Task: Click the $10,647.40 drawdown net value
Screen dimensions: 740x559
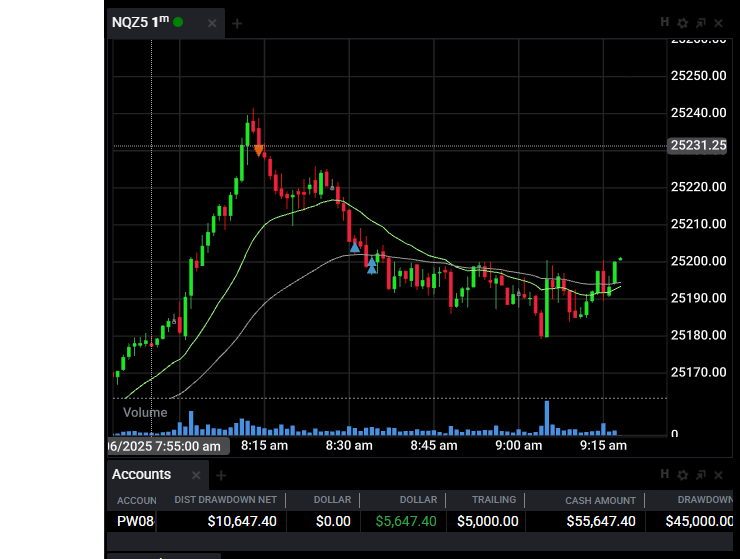Action: 242,521
